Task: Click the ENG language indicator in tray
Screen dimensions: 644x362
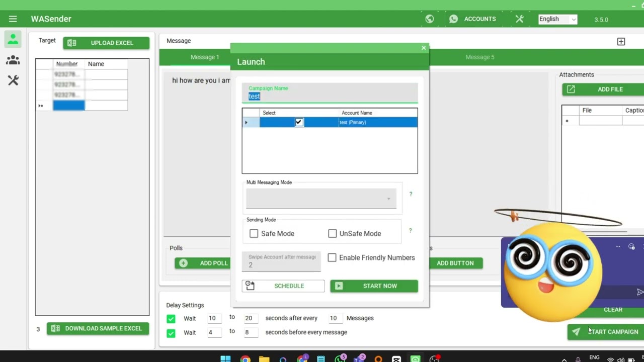Action: click(x=594, y=357)
